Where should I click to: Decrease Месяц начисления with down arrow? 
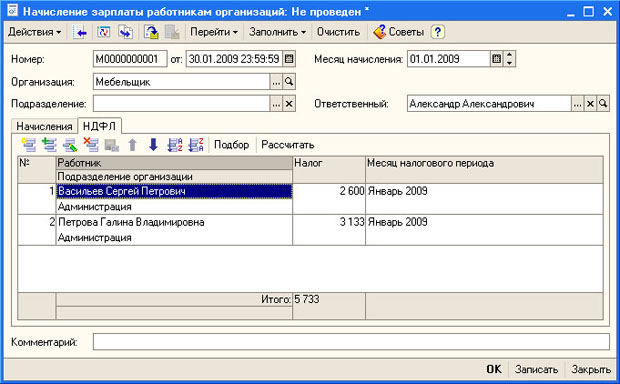coord(509,63)
